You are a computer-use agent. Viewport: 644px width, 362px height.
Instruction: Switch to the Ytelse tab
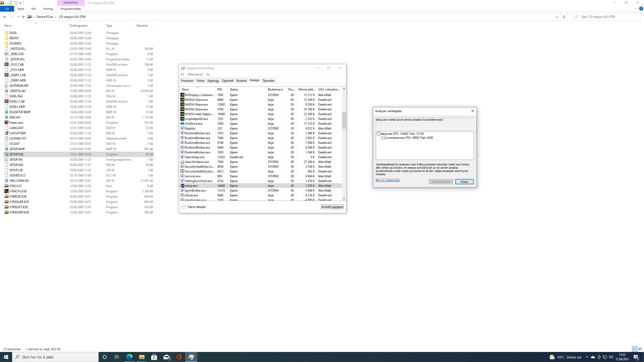click(200, 81)
